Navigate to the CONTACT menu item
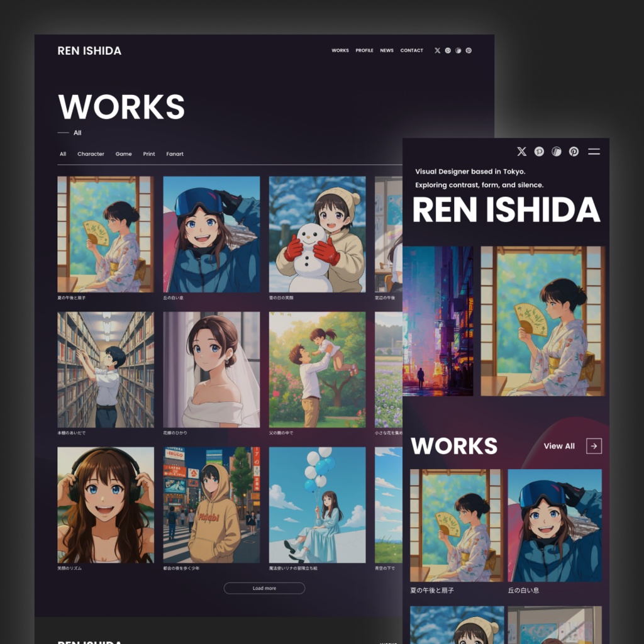 tap(412, 50)
